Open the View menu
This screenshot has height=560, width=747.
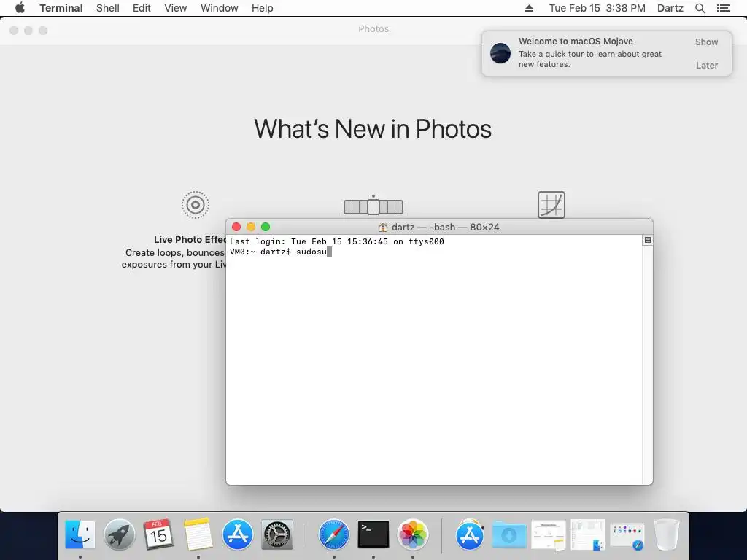[x=175, y=8]
